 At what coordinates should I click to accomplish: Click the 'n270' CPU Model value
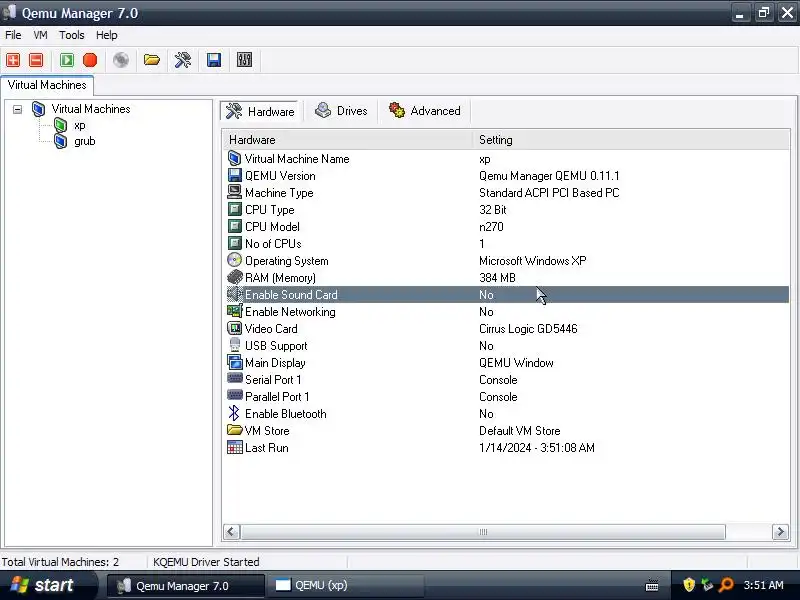491,227
